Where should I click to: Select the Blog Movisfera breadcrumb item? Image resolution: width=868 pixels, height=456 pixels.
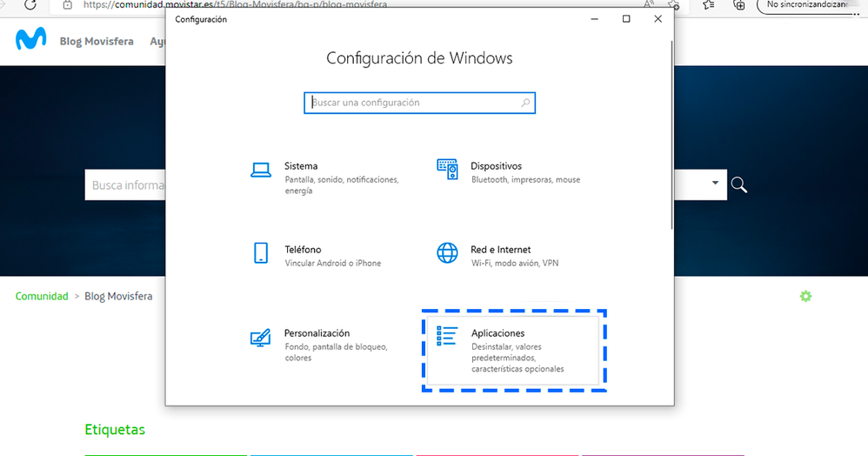118,297
